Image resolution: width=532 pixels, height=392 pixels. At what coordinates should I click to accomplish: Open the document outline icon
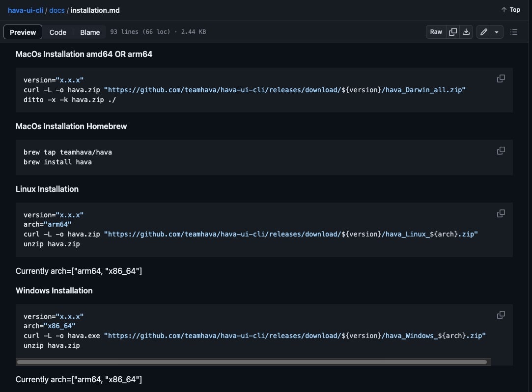pos(514,32)
